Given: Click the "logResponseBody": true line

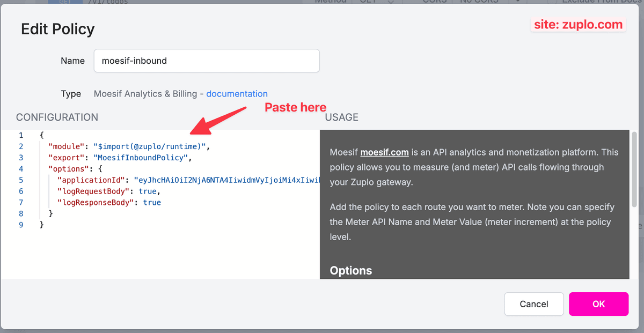Looking at the screenshot, I should (109, 203).
